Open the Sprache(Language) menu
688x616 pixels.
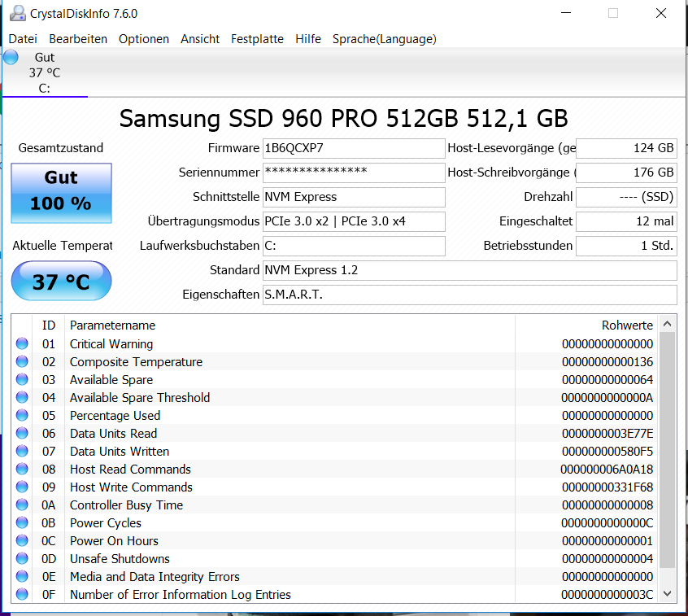coord(385,39)
